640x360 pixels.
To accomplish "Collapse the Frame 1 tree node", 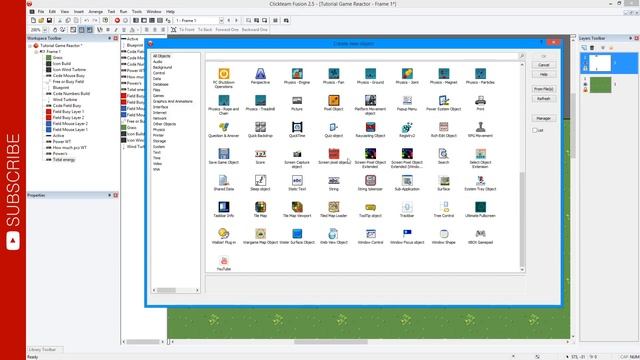I will pos(36,52).
